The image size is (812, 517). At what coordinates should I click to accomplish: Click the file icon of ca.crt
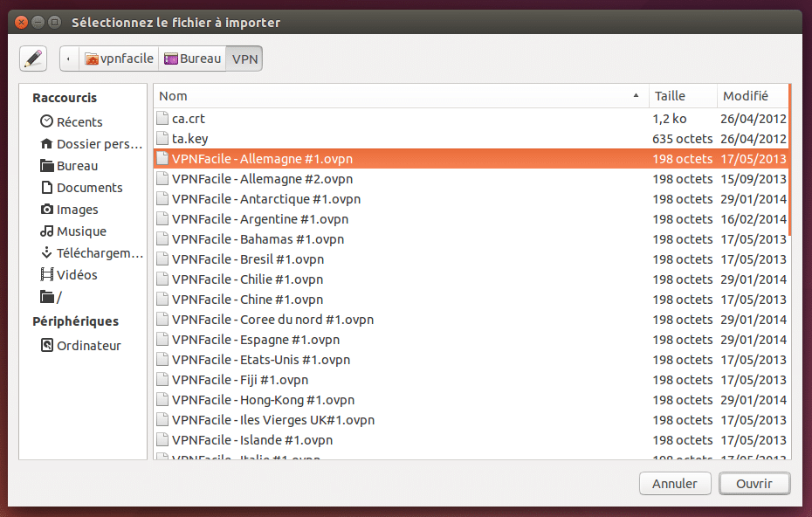click(x=162, y=118)
